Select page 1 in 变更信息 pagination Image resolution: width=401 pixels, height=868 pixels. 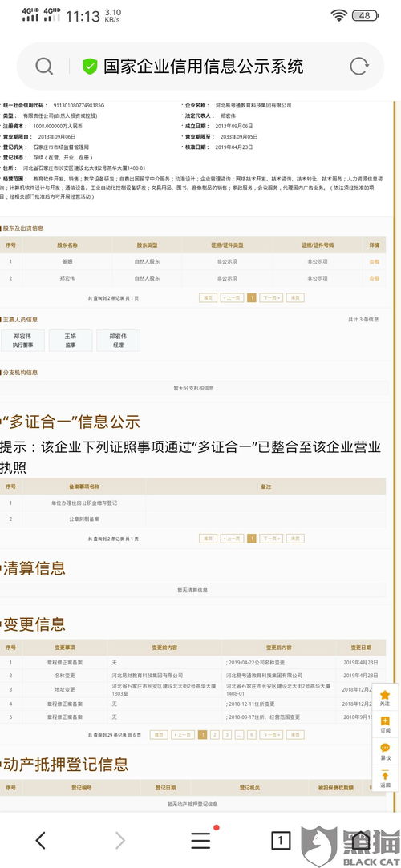point(203,735)
